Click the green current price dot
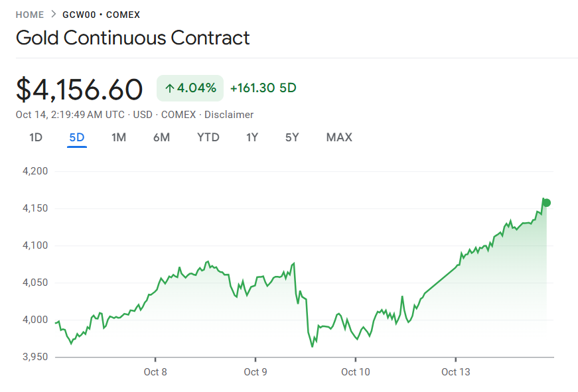This screenshot has height=392, width=578. 546,203
